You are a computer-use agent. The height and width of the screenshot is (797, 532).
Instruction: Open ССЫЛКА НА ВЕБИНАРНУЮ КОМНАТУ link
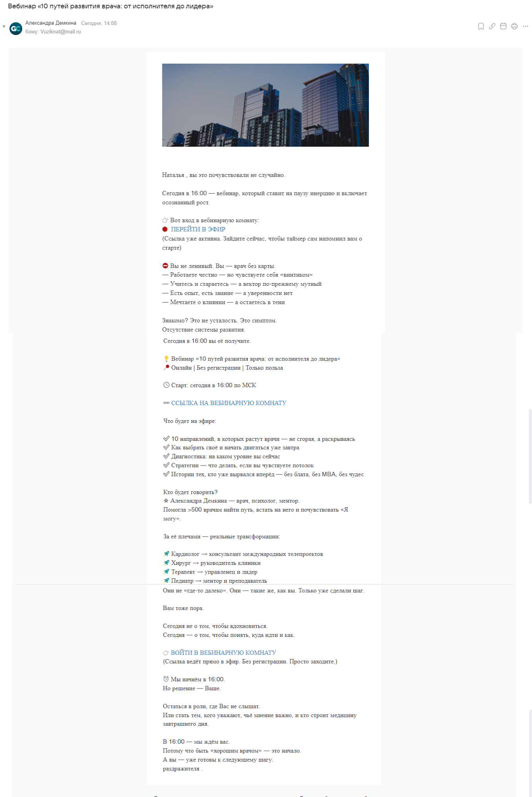229,403
